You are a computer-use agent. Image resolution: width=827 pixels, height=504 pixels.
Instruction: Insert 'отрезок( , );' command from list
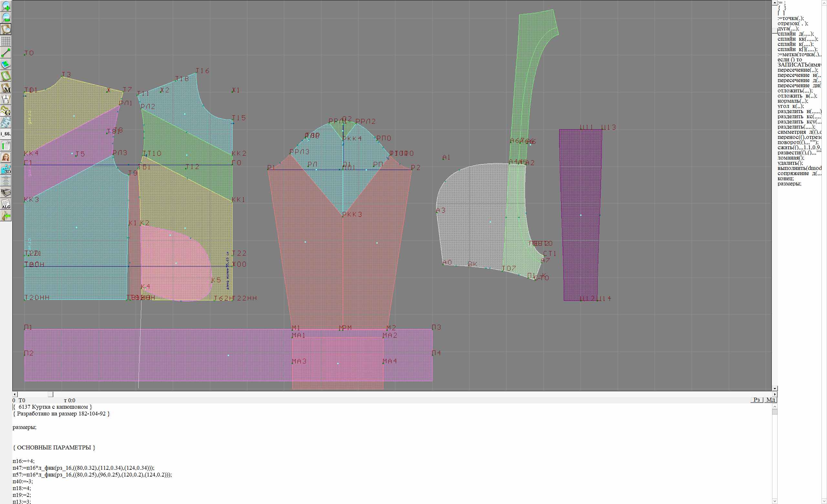(x=792, y=24)
